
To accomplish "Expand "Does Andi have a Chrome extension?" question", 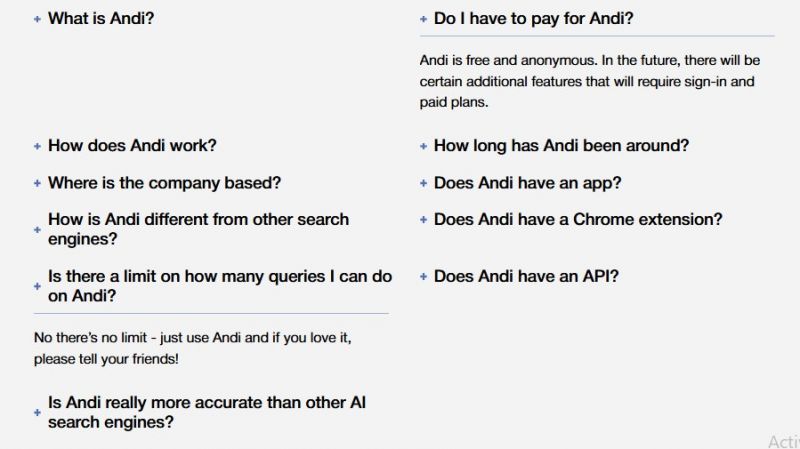I will 578,219.
